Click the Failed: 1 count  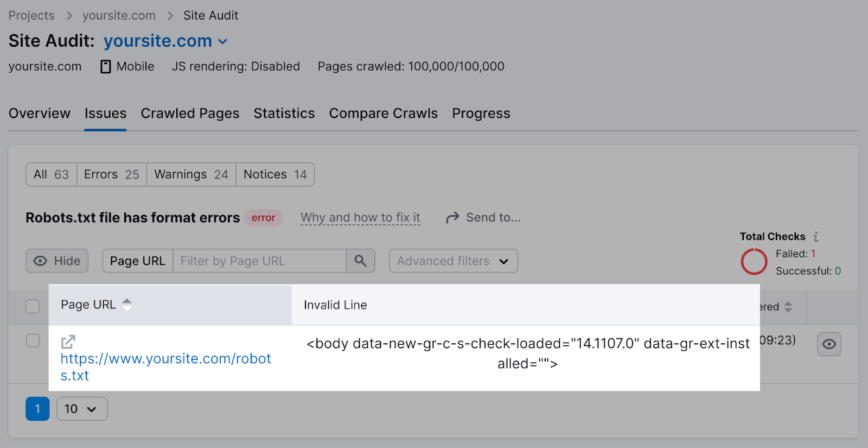pos(795,254)
